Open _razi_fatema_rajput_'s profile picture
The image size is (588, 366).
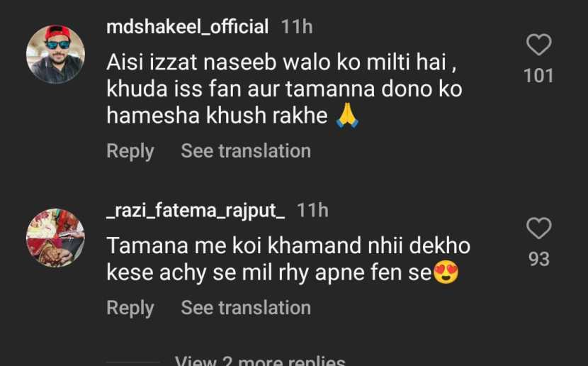tap(55, 238)
